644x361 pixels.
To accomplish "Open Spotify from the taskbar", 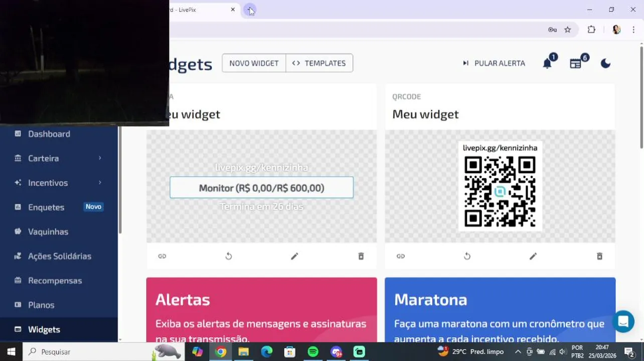I will (x=313, y=352).
